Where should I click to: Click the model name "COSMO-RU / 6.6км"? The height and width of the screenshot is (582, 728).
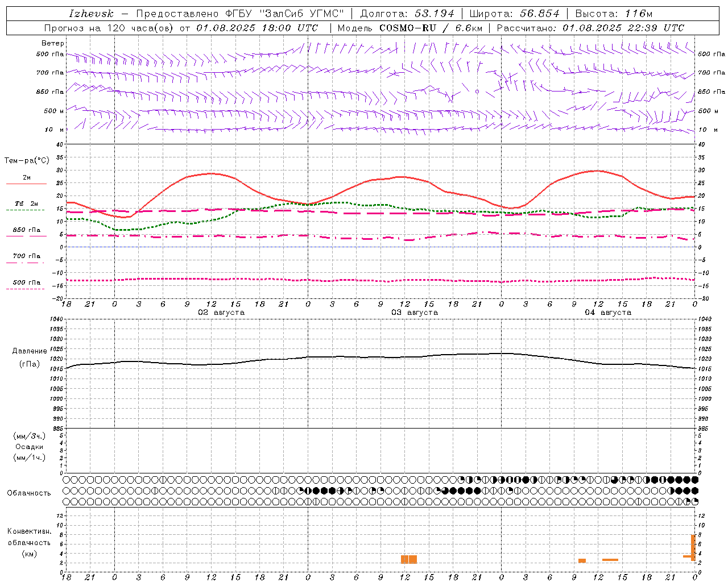pyautogui.click(x=431, y=28)
